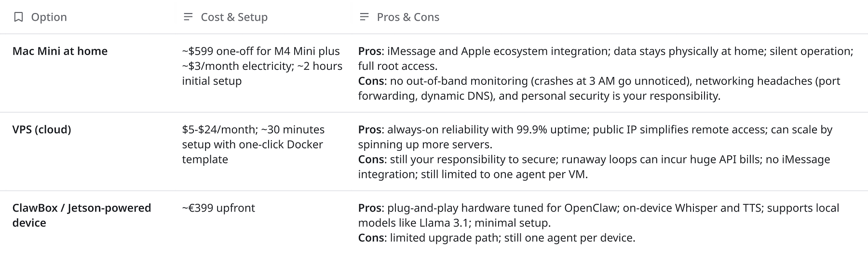This screenshot has height=253, width=868.
Task: Click the ~$599 one-off M4 Mini cost cell
Action: 262,66
